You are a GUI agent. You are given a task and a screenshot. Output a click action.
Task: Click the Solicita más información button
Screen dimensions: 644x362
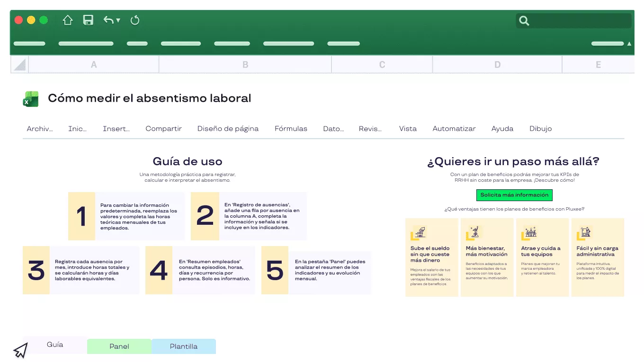(514, 195)
